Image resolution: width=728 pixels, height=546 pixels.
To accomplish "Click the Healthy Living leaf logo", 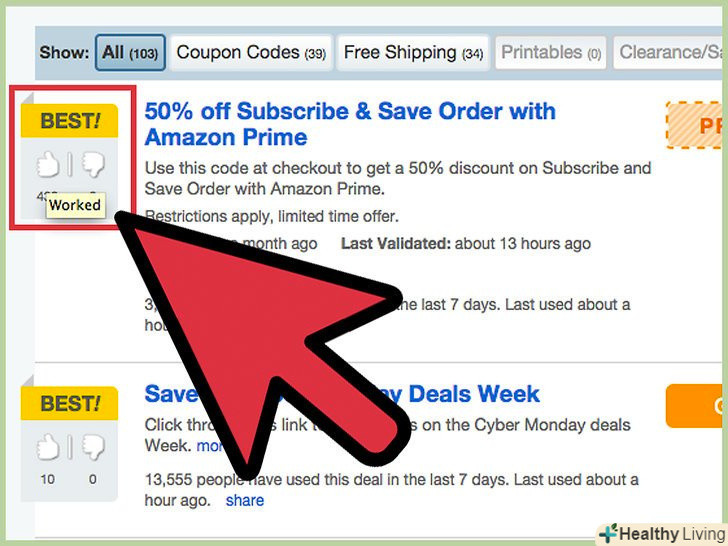I will tap(607, 533).
